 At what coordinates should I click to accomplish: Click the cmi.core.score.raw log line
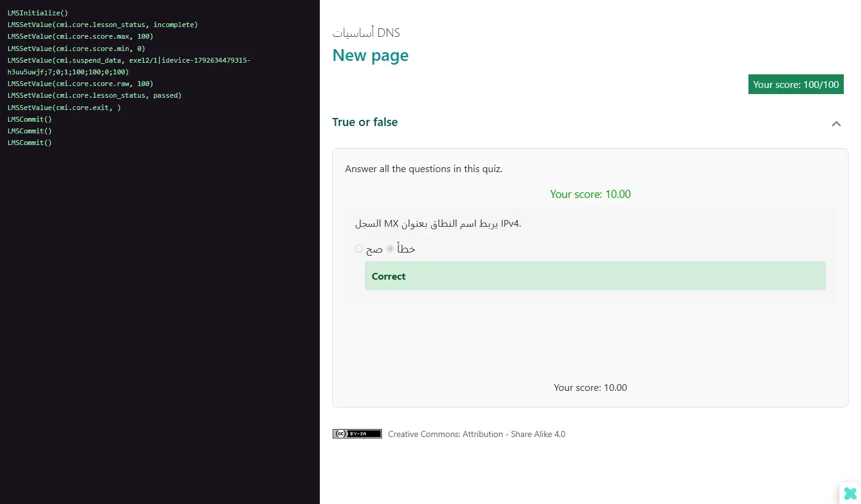(81, 84)
